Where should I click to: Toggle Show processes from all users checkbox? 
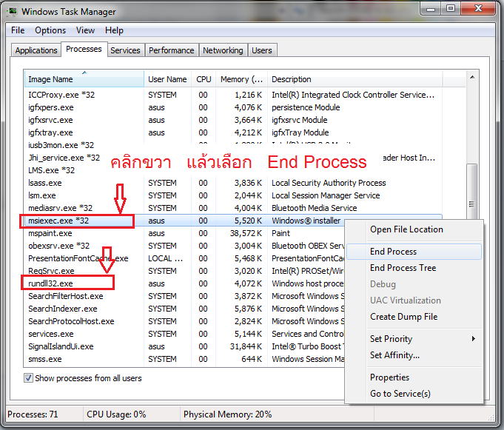(29, 378)
